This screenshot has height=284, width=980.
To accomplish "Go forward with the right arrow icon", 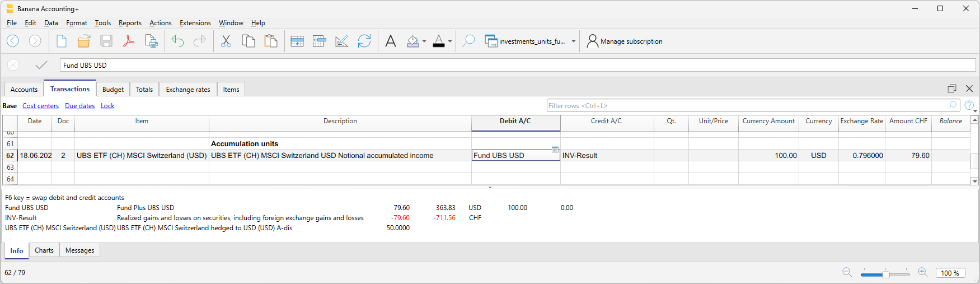I will 35,41.
